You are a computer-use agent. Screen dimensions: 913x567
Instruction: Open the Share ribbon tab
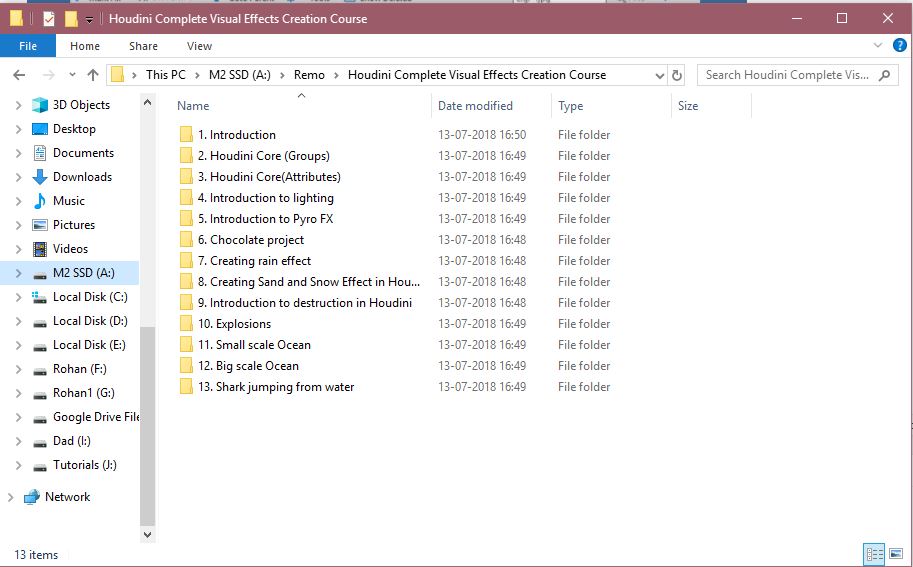pyautogui.click(x=143, y=46)
